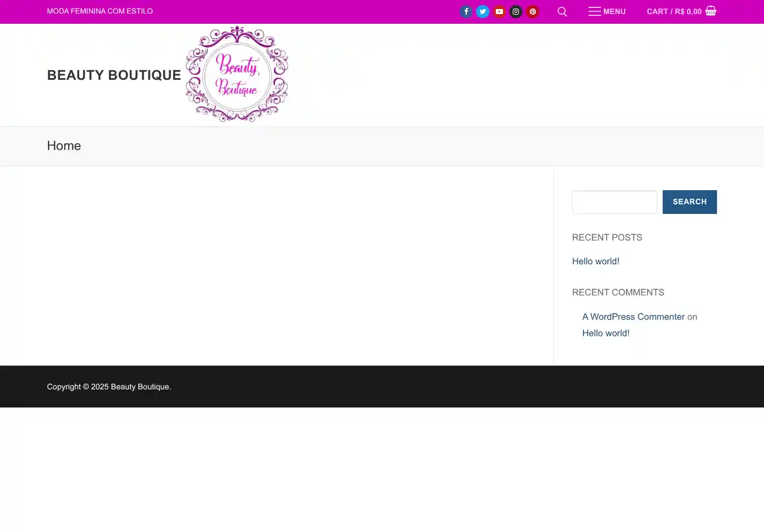Expand the MENU text label
The image size is (764, 532).
(614, 11)
